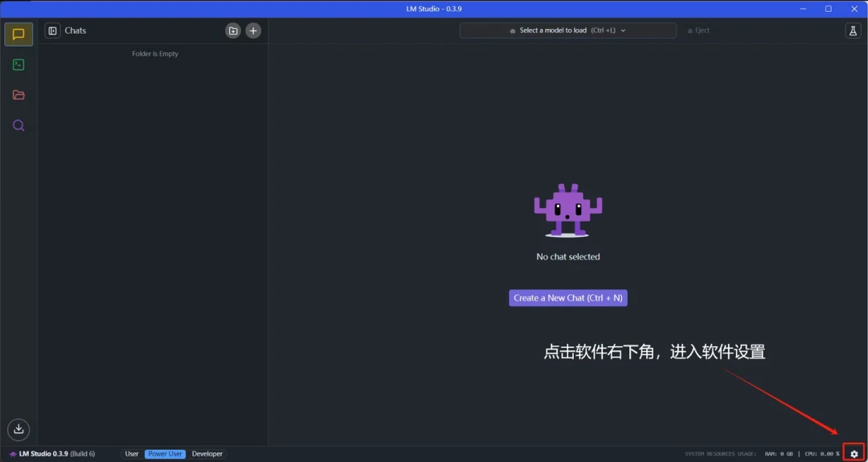Click the CPU usage readout
This screenshot has width=868, height=462.
pos(822,454)
